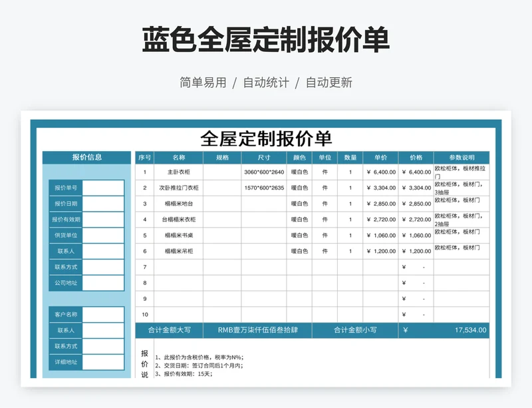Click the 联系人 field below 客户名称

(x=103, y=331)
